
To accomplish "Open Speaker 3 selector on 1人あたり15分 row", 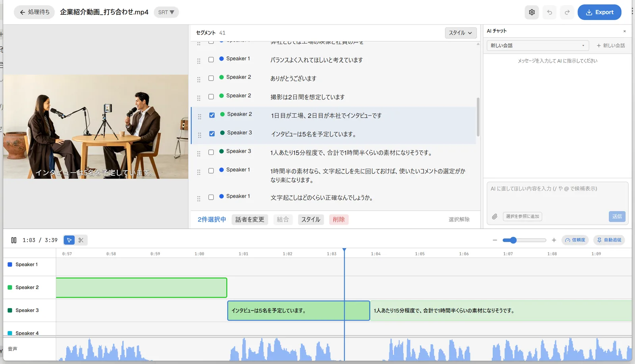I will pyautogui.click(x=235, y=151).
